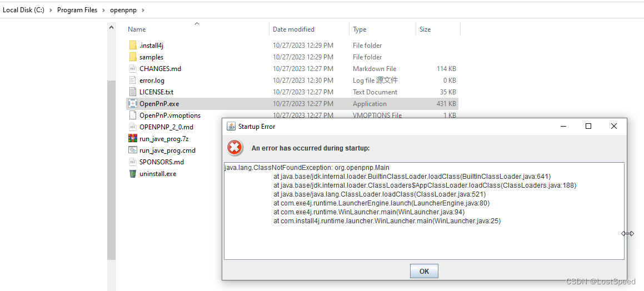Click openpnp in the address breadcrumb
This screenshot has width=644, height=291.
(123, 10)
